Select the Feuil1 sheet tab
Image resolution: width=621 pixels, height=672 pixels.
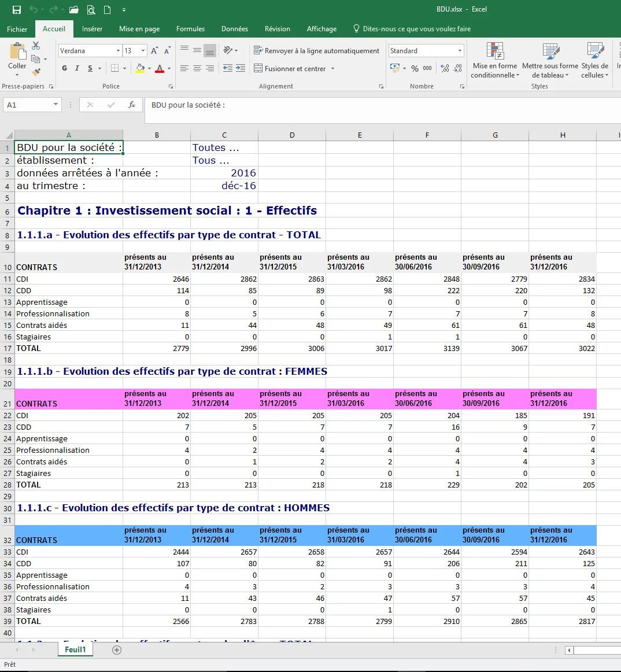coord(75,649)
